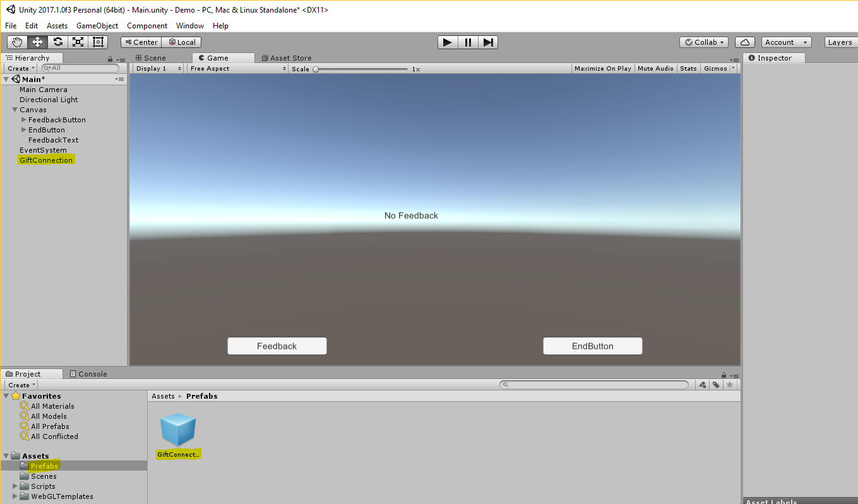Screen dimensions: 858x504
Task: Expand the EndButton object in Hierarchy
Action: [x=24, y=130]
